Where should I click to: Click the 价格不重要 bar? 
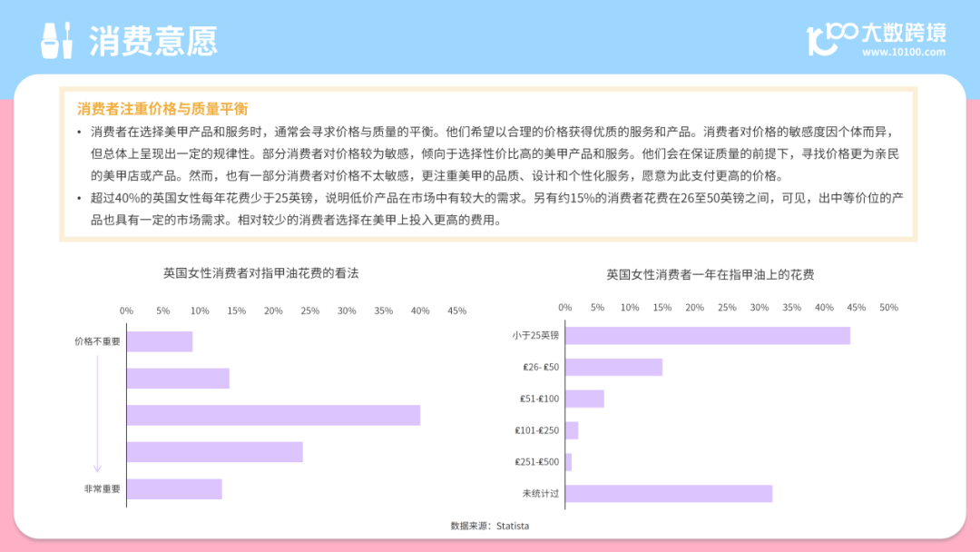160,341
